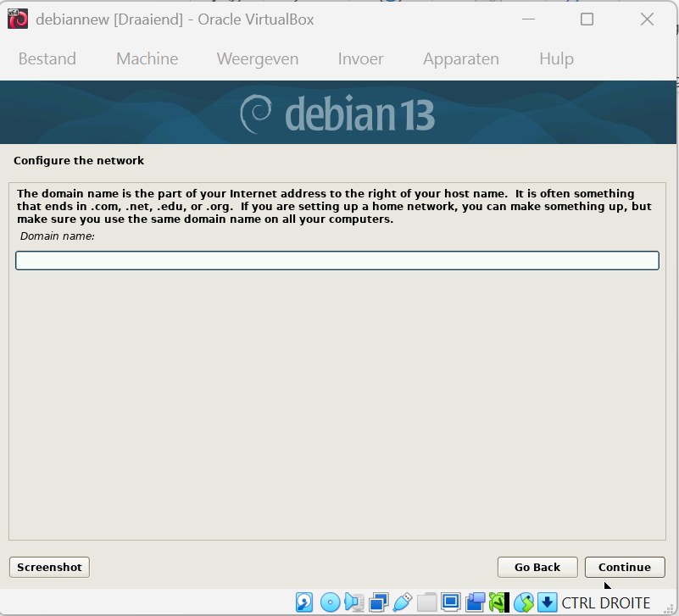Click the CTRL DROITE host key label

(606, 602)
